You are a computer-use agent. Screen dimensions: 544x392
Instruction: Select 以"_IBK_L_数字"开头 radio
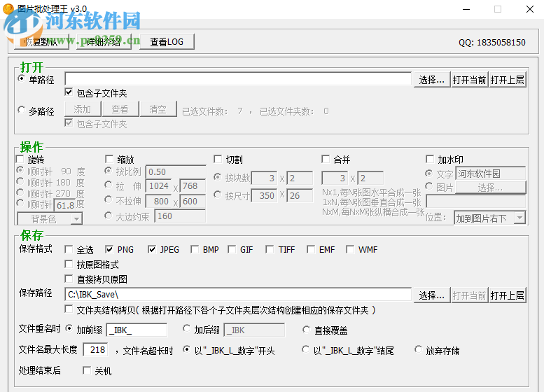[187, 349]
